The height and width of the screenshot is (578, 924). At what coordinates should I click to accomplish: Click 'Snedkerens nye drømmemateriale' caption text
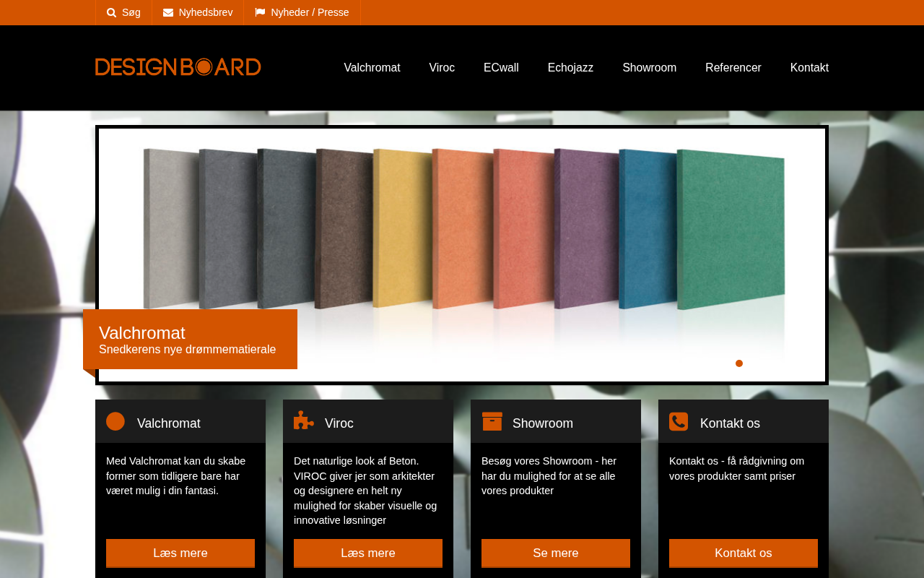pyautogui.click(x=188, y=350)
